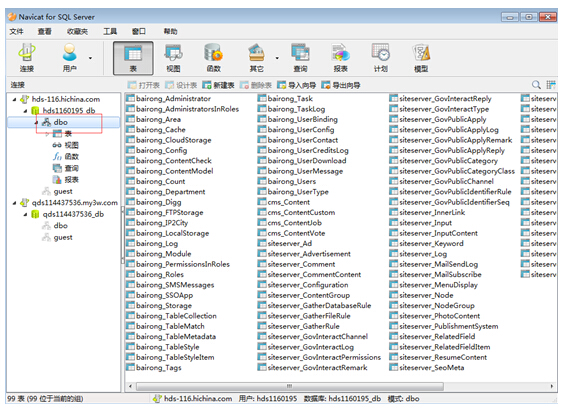The height and width of the screenshot is (408, 564).
Task: Click Import Wizard (导入向导) button
Action: 296,85
